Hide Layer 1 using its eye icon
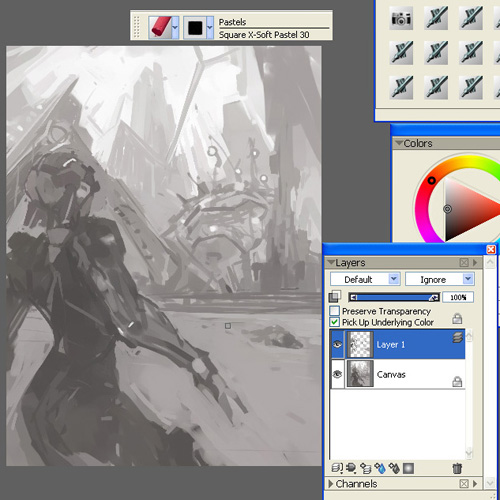 pos(337,344)
